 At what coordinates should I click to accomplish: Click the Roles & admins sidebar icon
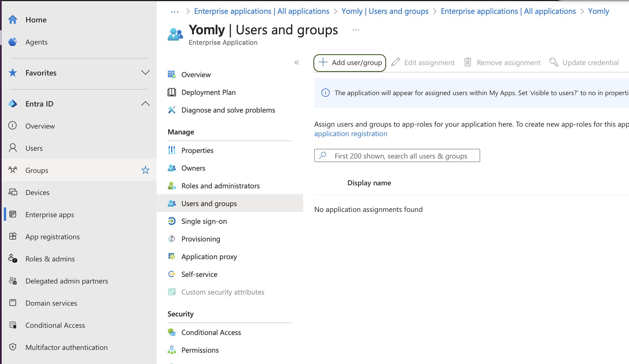tap(13, 259)
